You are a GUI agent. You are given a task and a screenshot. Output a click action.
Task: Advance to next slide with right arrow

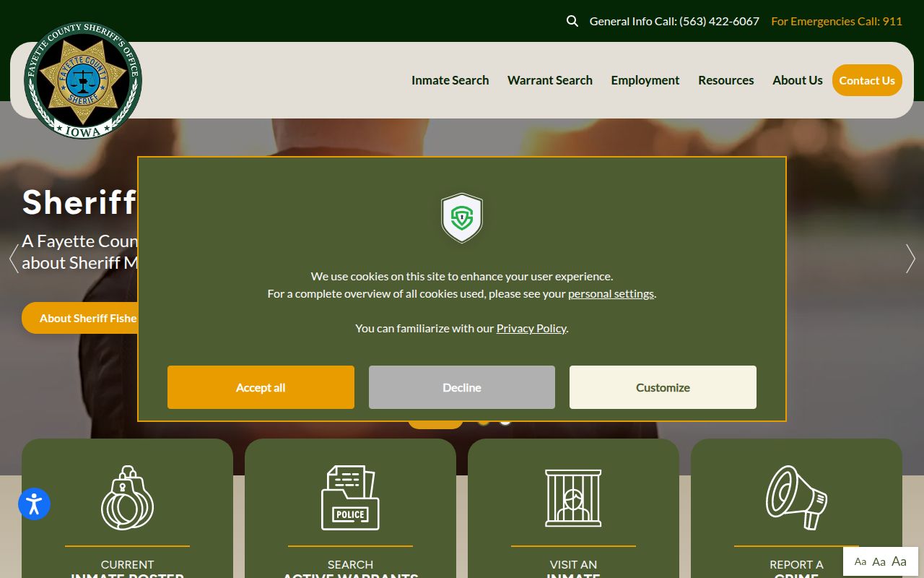pyautogui.click(x=910, y=259)
